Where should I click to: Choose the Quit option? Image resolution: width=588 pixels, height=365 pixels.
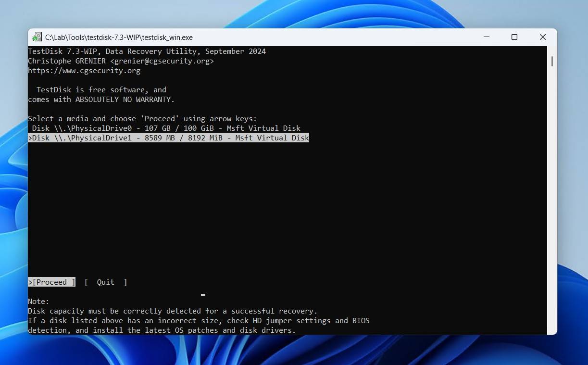pos(106,282)
